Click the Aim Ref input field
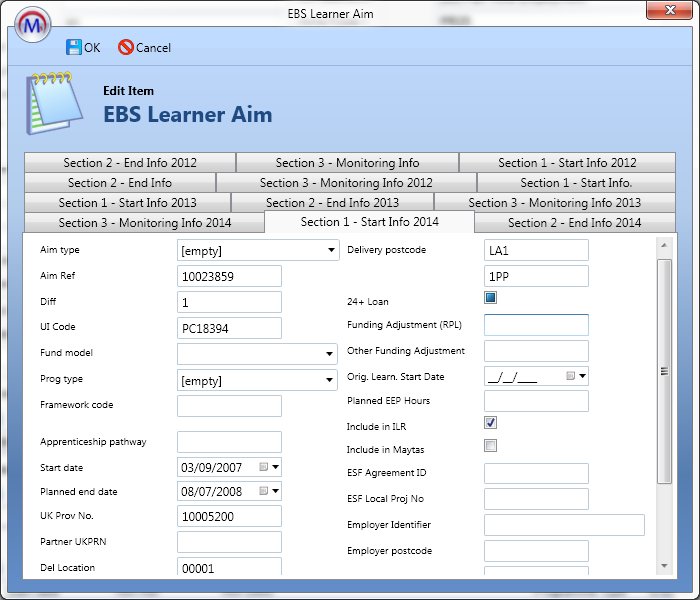Image resolution: width=700 pixels, height=600 pixels. [x=229, y=276]
